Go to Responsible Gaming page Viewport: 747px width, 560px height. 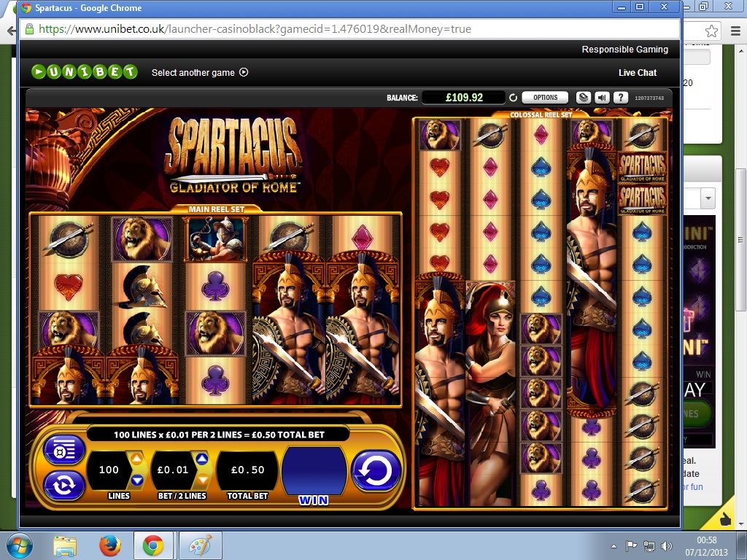624,50
